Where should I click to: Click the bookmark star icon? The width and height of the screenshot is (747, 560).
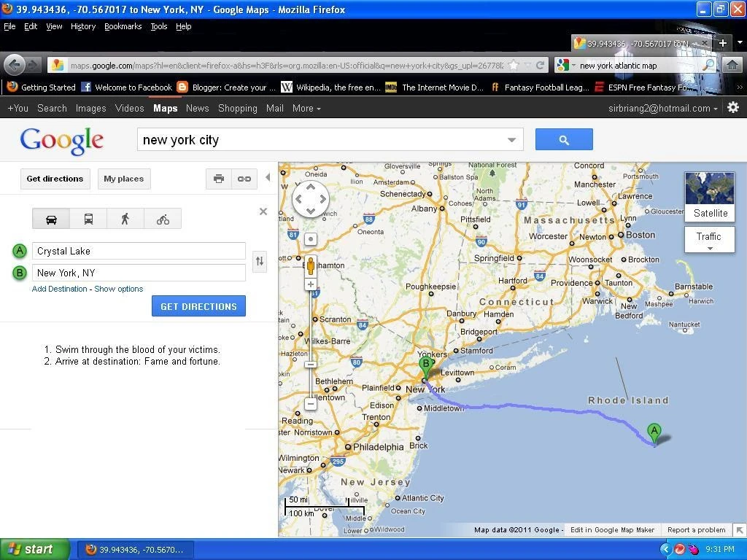tap(514, 65)
